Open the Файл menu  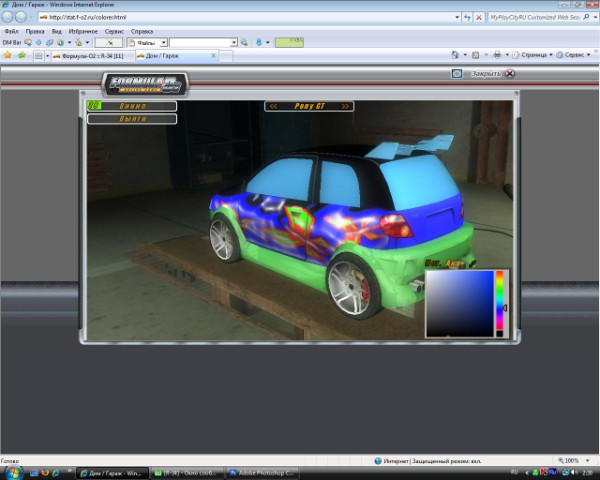pos(10,31)
